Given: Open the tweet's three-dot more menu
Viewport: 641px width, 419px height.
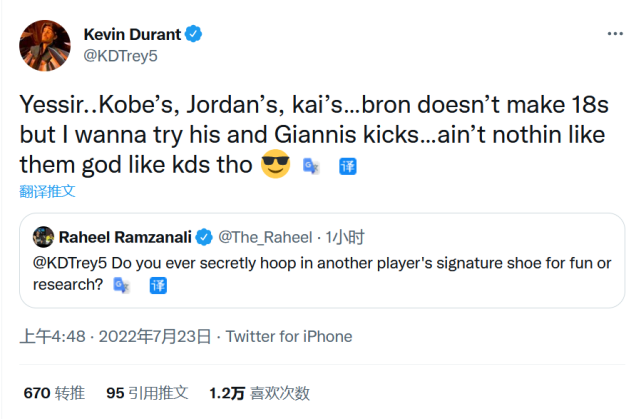Looking at the screenshot, I should pos(612,34).
